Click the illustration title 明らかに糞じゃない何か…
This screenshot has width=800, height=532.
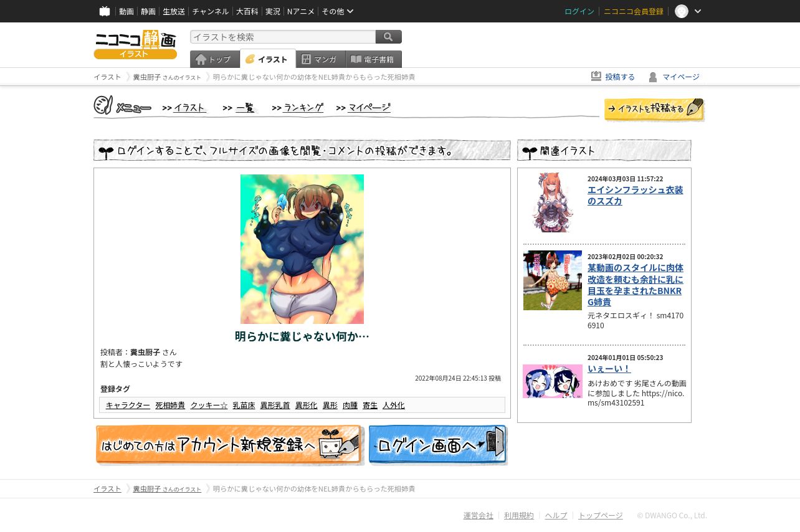pos(302,336)
